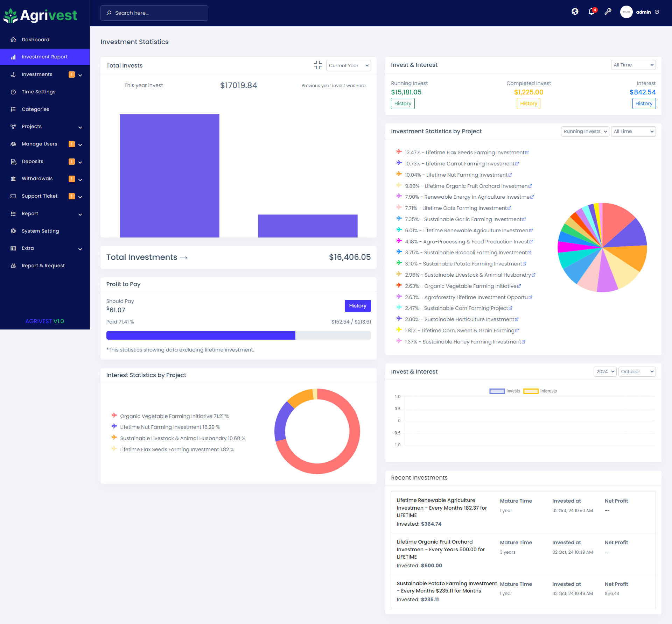Click the Investments orange alert badge
Image resolution: width=672 pixels, height=624 pixels.
[72, 75]
